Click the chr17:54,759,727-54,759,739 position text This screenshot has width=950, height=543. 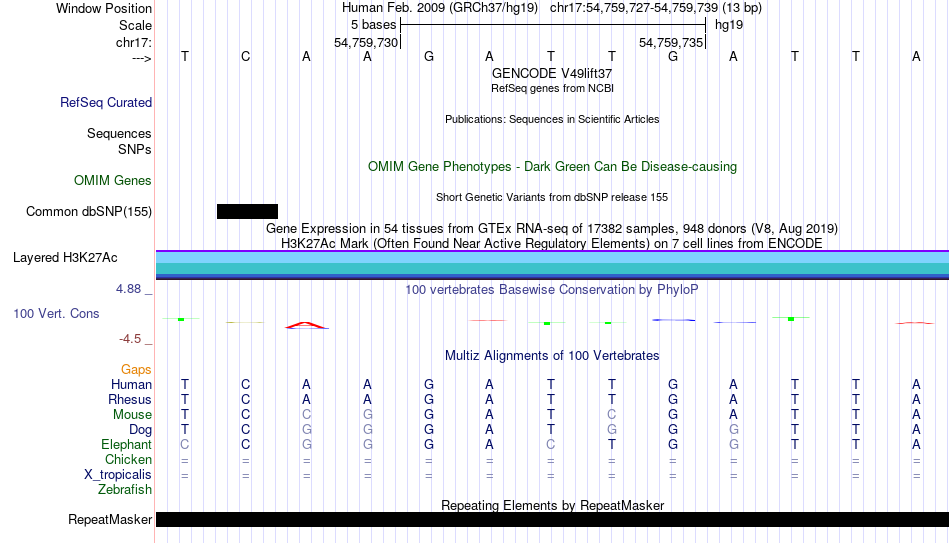634,8
